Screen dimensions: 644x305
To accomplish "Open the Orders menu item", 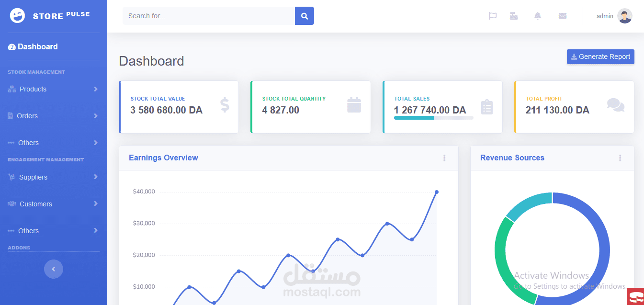I will (54, 116).
